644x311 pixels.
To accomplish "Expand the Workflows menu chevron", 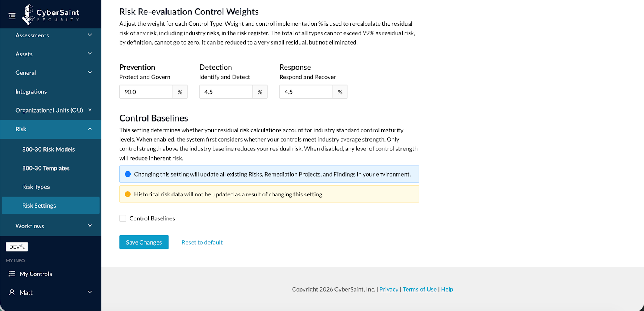I will 90,226.
